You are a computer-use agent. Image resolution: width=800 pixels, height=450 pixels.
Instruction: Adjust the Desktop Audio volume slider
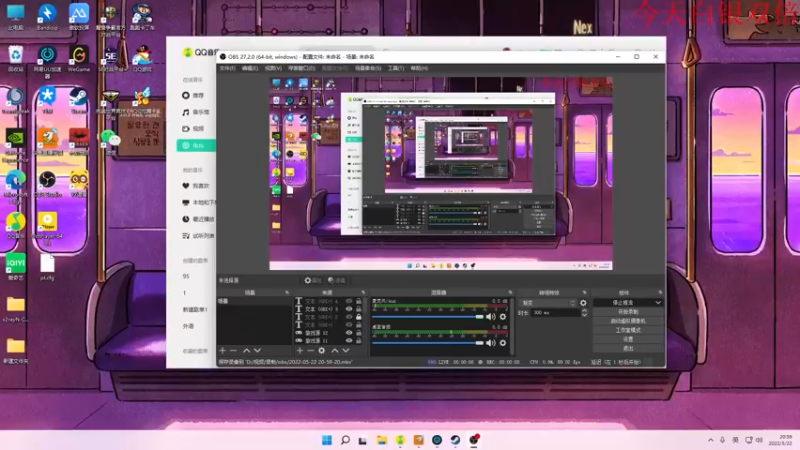point(428,343)
